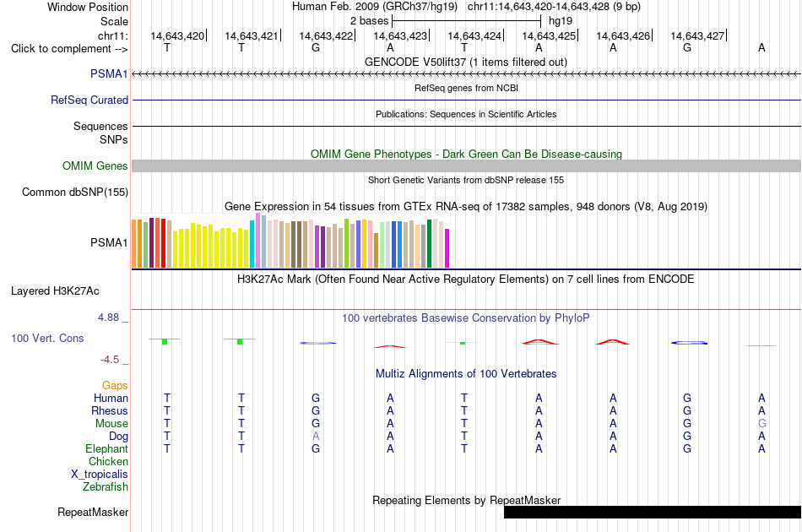Screen dimensions: 802x532
Task: Click ruler position label 14,643,424
Action: coord(474,35)
